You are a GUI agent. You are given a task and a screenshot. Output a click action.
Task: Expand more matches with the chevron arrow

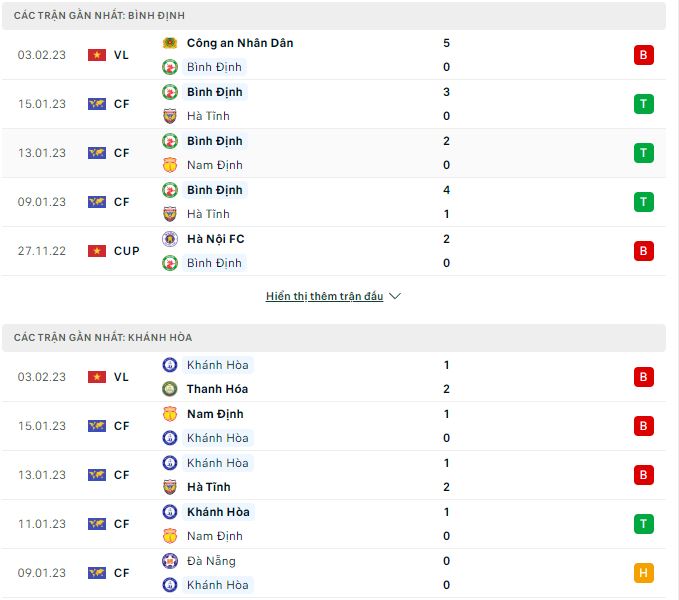[395, 297]
